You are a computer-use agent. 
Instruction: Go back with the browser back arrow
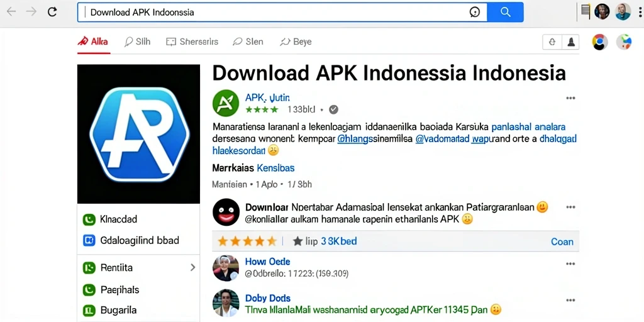pos(11,11)
